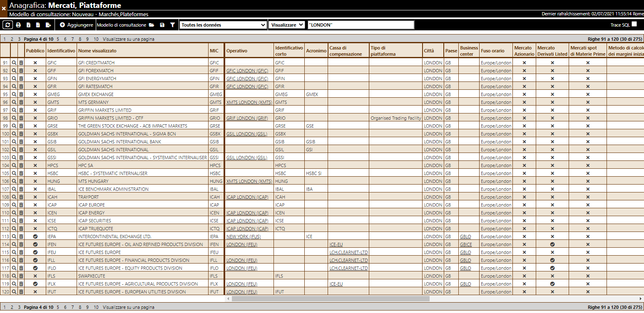Click the Cassa di compensazione column header
This screenshot has width=644, height=313.
348,51
